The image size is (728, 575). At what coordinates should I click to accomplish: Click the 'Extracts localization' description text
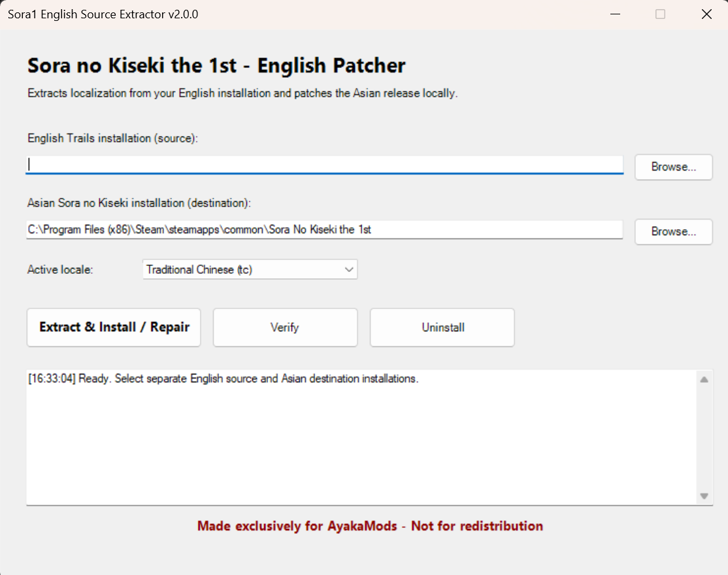coord(242,93)
